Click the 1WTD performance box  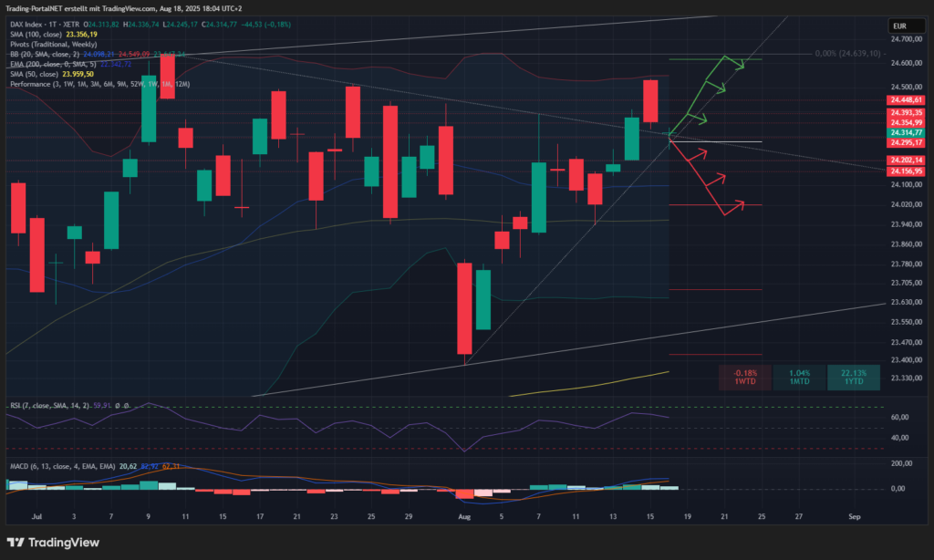(743, 378)
